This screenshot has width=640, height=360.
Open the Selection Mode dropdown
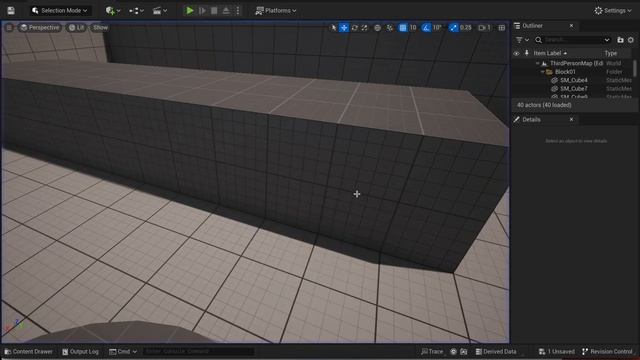click(x=60, y=11)
